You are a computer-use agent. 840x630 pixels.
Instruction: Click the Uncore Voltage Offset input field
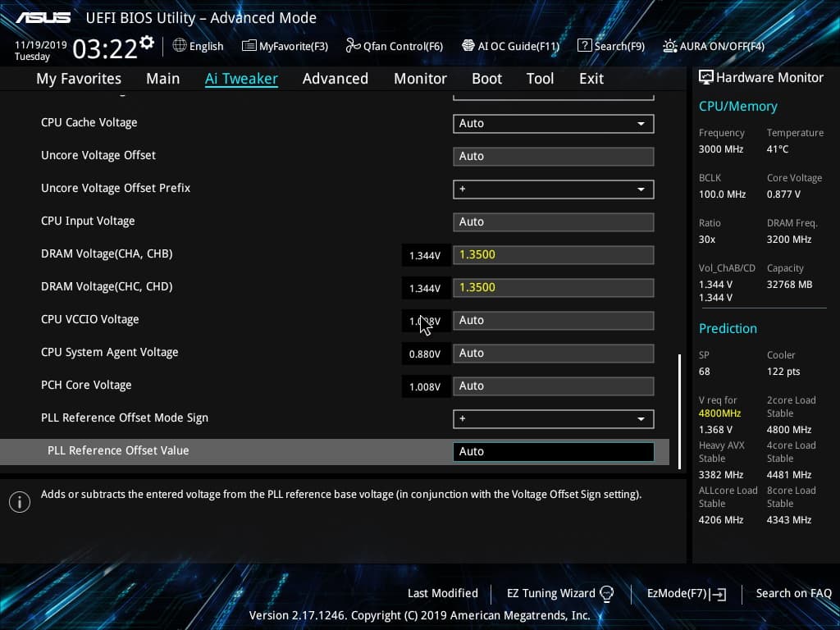554,157
